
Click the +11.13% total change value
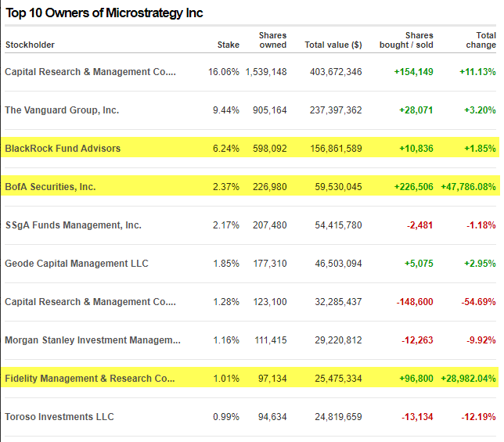click(477, 72)
